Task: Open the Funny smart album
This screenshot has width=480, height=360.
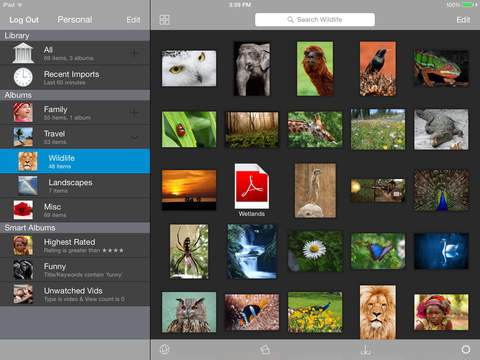Action: [x=75, y=270]
